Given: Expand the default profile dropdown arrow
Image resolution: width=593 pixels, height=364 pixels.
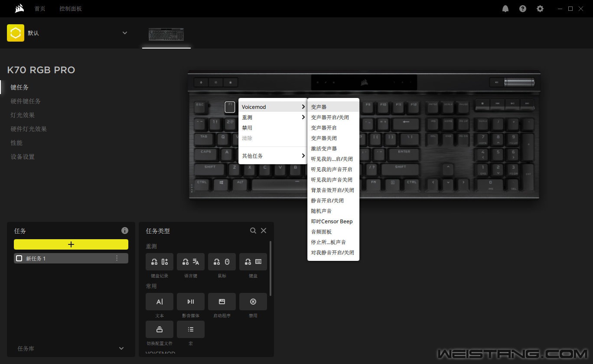Looking at the screenshot, I should (x=125, y=33).
